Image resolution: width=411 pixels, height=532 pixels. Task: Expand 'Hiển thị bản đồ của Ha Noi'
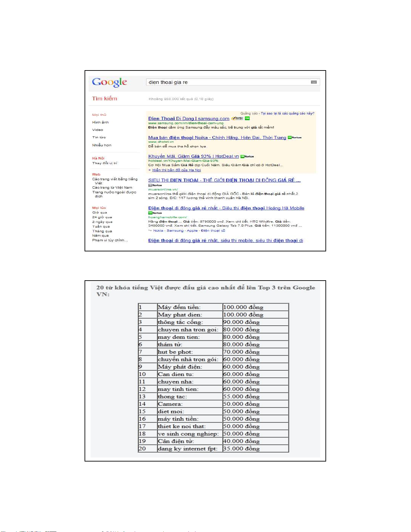[x=176, y=170]
